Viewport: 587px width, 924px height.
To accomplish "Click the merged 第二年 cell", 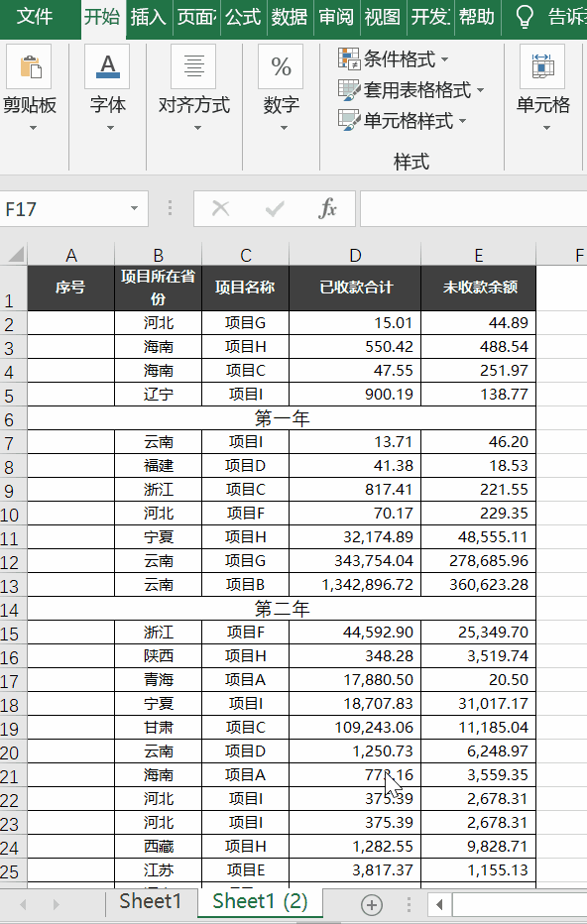I will (x=282, y=609).
